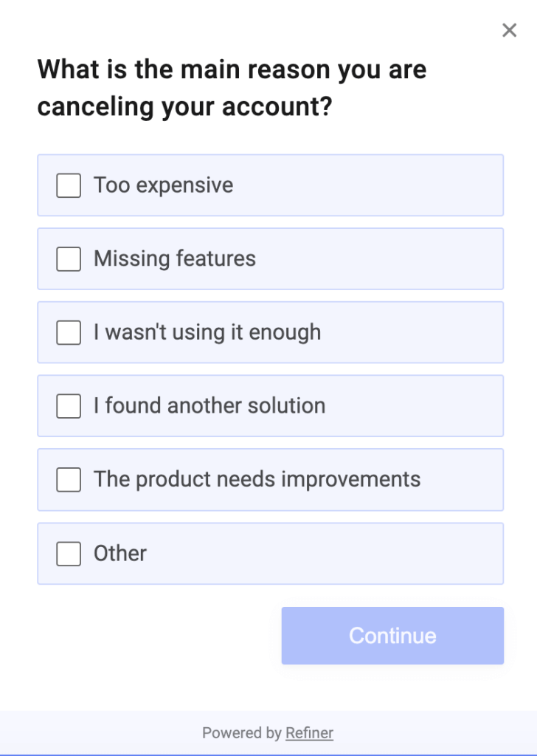Enable the wasn't using it enough checkbox
This screenshot has width=537, height=756.
(69, 333)
